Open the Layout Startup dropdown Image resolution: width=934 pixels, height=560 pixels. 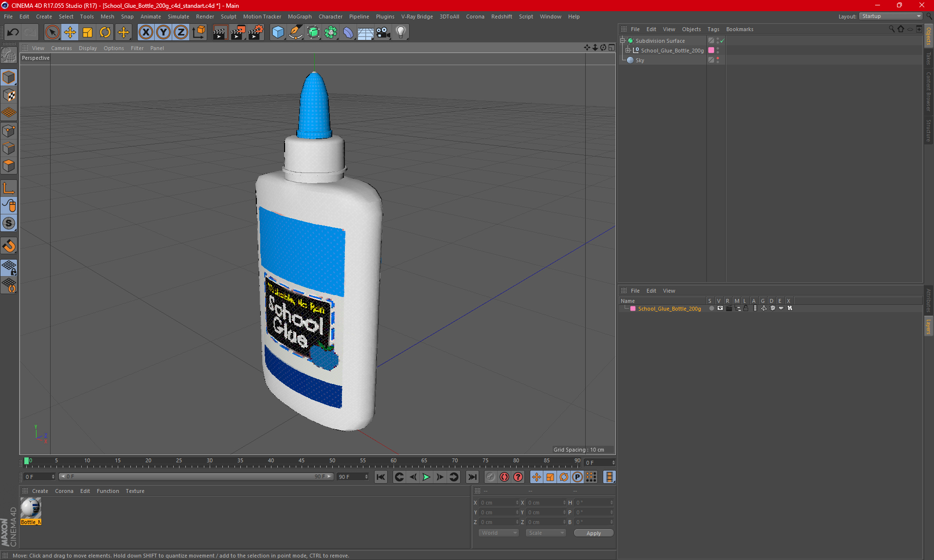pyautogui.click(x=891, y=16)
